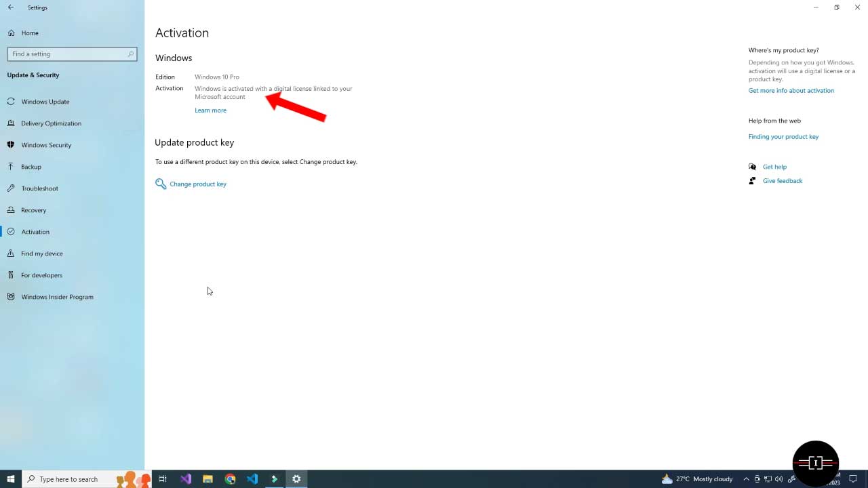Click the Delivery Optimization icon
The image size is (868, 488).
tap(11, 123)
